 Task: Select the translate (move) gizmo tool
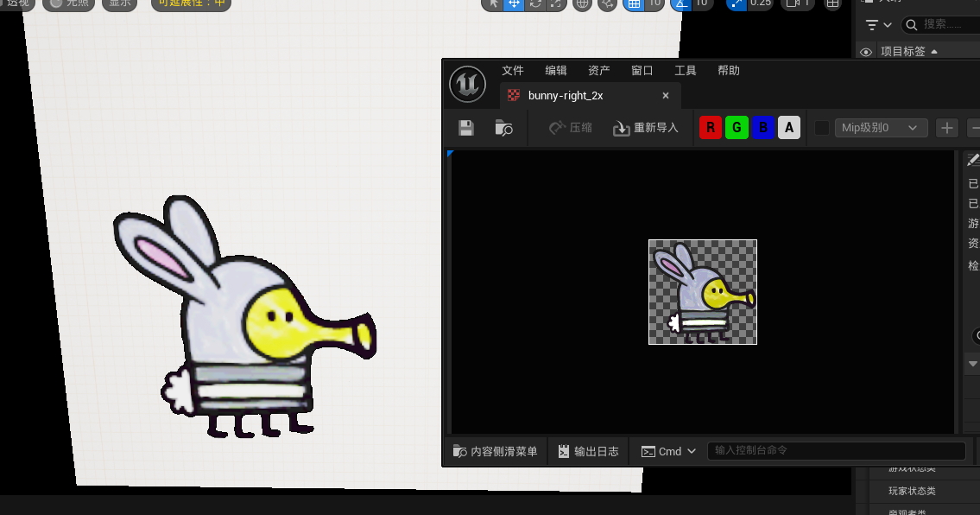pos(514,3)
